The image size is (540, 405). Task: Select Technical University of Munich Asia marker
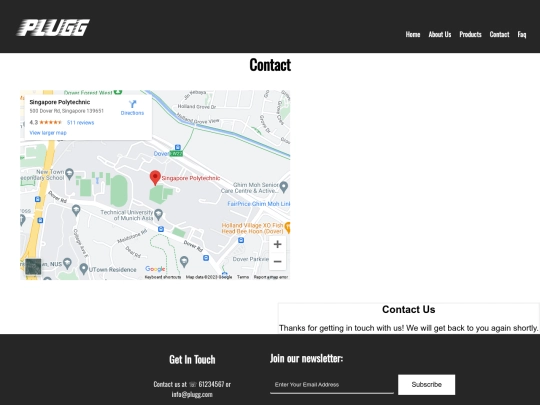(x=158, y=214)
